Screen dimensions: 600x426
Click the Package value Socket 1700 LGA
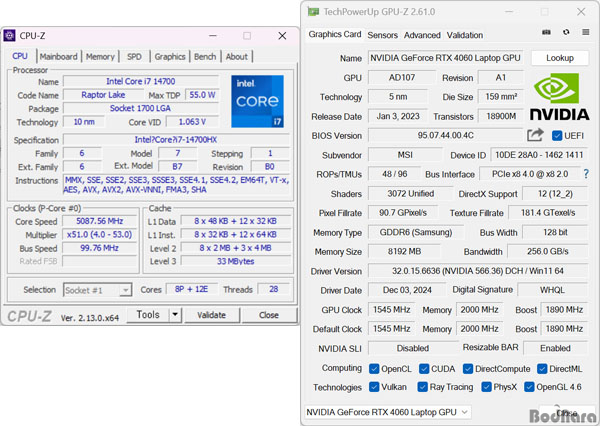141,108
